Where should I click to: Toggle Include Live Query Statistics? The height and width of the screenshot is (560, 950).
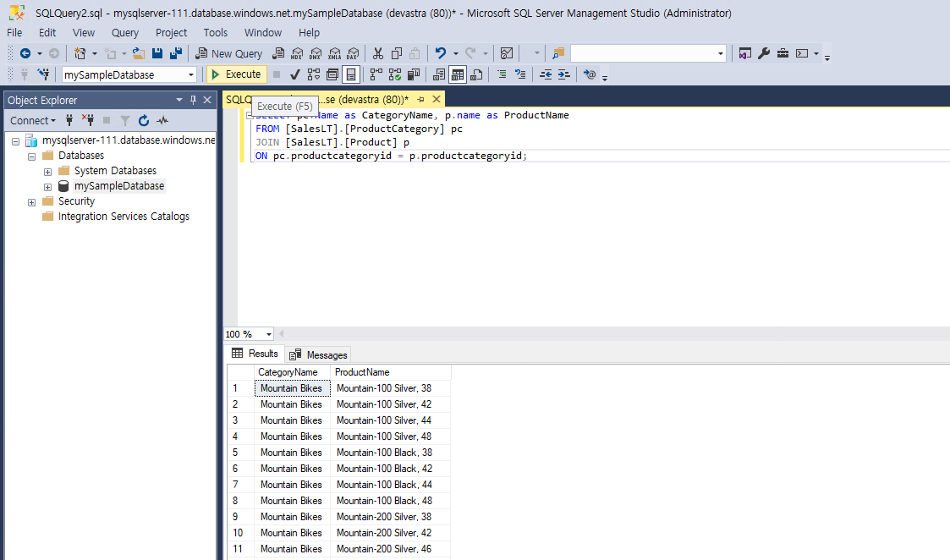(395, 74)
